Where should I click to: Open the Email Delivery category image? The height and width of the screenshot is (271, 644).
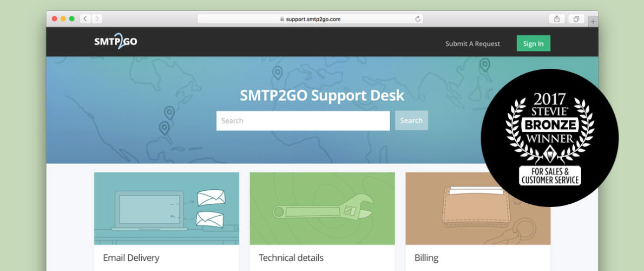[x=166, y=209]
